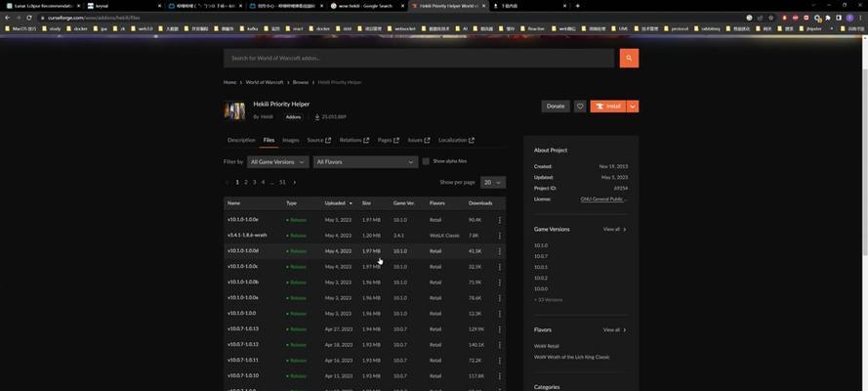Image resolution: width=868 pixels, height=391 pixels.
Task: Open options menu for v3.4.1-1.8.6-wrath row
Action: [x=499, y=236]
